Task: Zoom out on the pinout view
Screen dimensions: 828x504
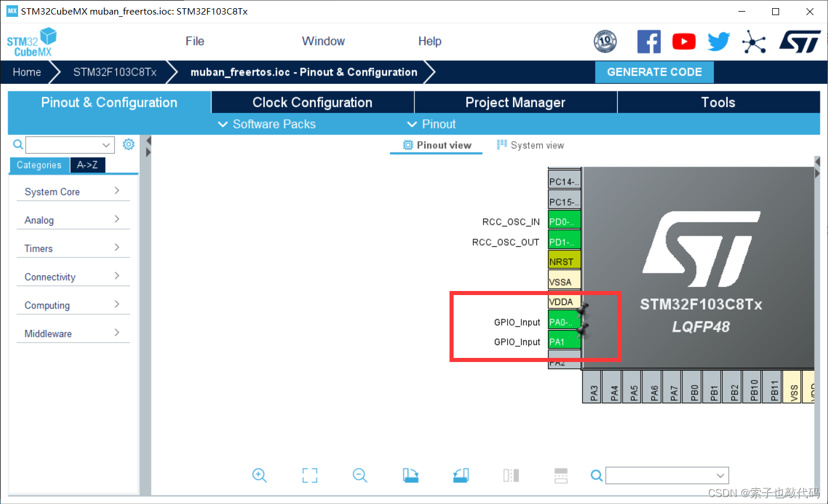Action: coord(360,475)
